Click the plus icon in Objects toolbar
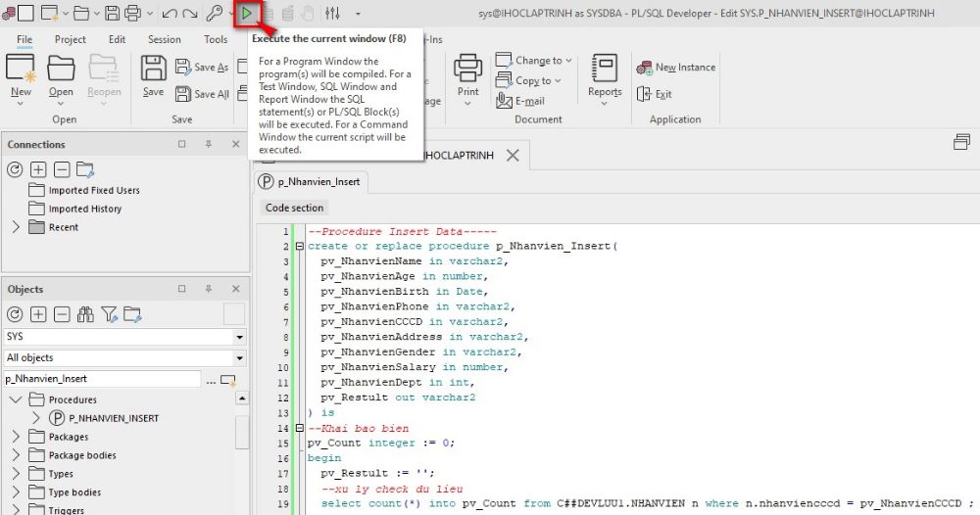The image size is (980, 515). tap(38, 314)
